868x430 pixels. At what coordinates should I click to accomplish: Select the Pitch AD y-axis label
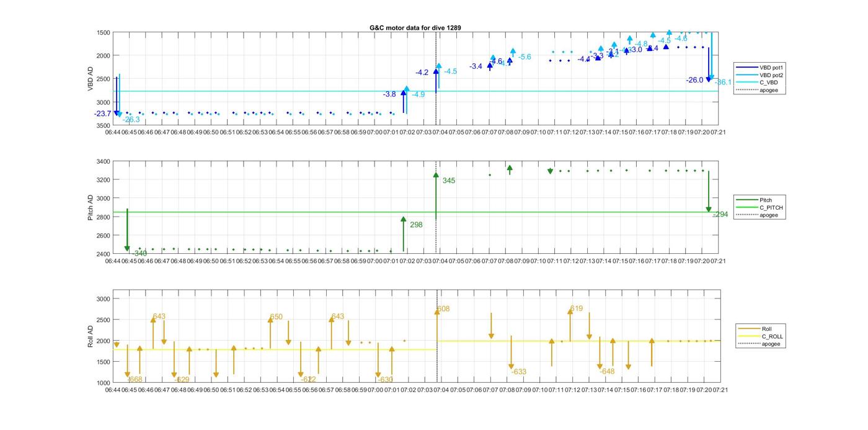click(91, 208)
